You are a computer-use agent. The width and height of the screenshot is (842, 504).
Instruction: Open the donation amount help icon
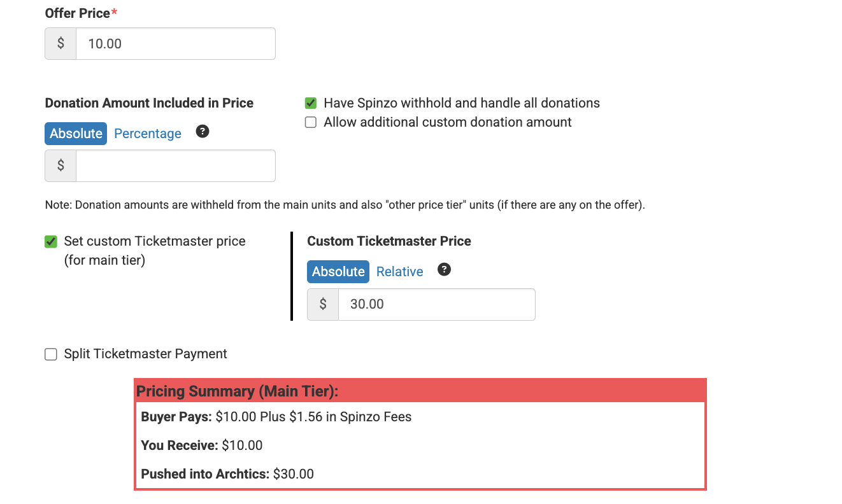click(203, 132)
